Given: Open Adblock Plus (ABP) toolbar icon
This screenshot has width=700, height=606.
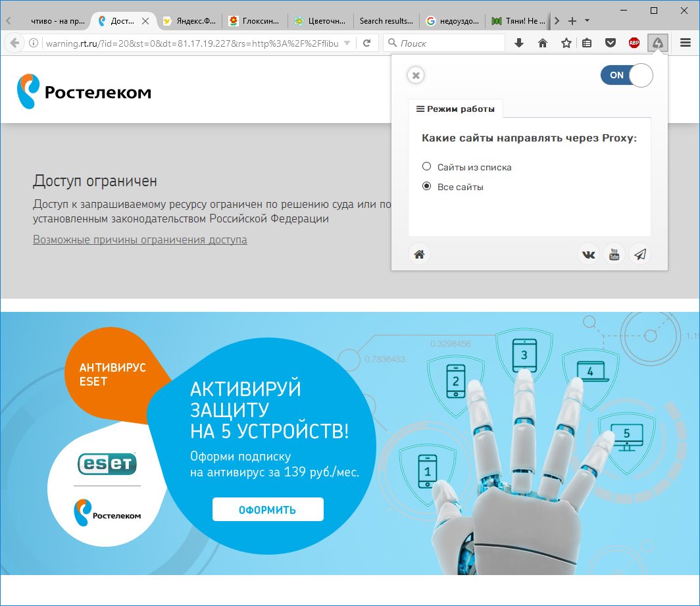Looking at the screenshot, I should pyautogui.click(x=634, y=43).
